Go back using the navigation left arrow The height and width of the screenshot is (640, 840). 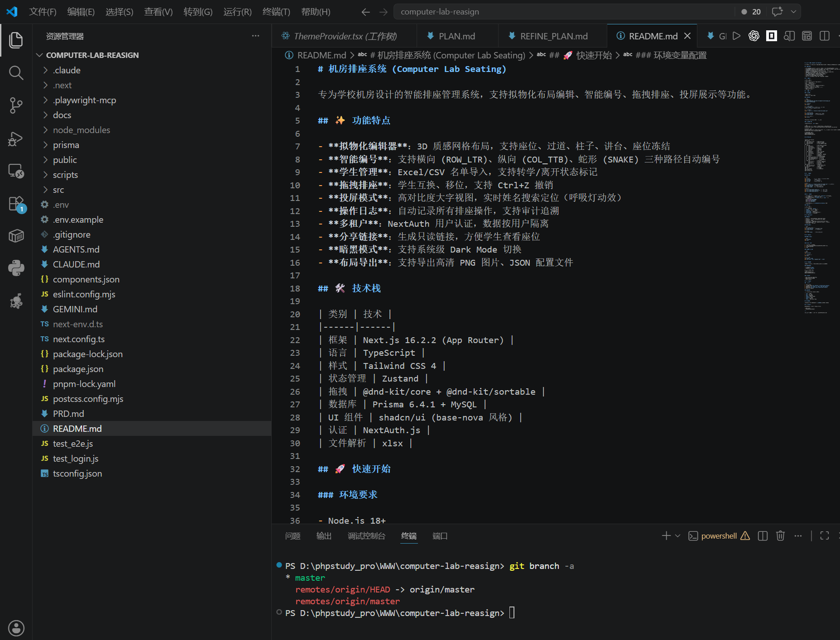point(365,12)
